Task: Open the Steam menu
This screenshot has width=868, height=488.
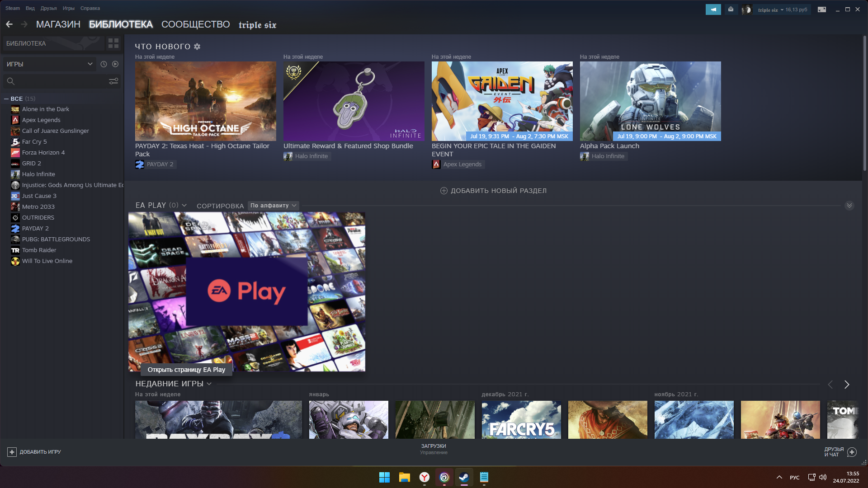Action: coord(13,8)
